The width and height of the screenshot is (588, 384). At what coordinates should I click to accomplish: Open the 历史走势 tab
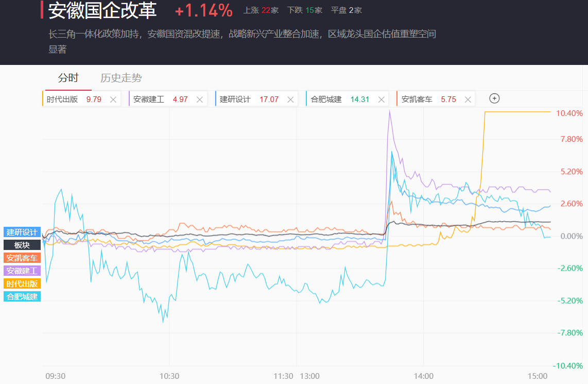coord(121,78)
